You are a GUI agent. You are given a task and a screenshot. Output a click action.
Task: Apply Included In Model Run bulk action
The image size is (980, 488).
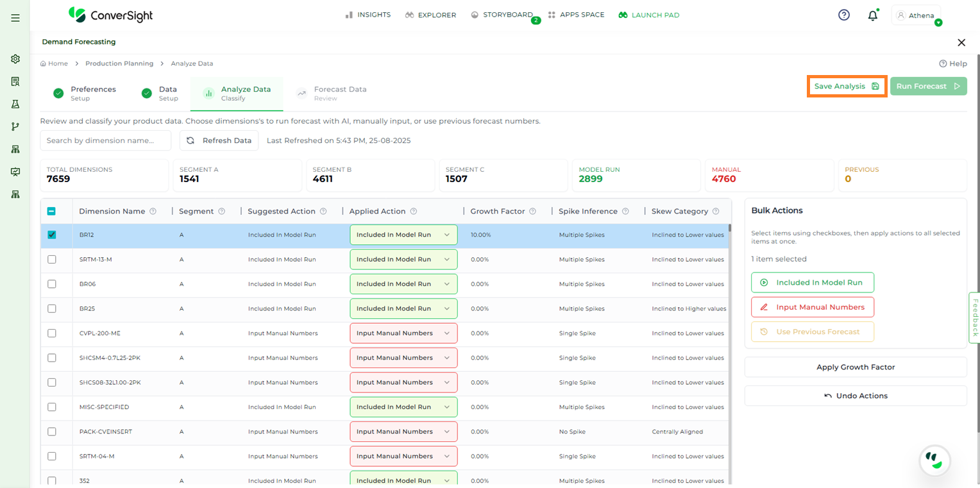click(x=812, y=282)
